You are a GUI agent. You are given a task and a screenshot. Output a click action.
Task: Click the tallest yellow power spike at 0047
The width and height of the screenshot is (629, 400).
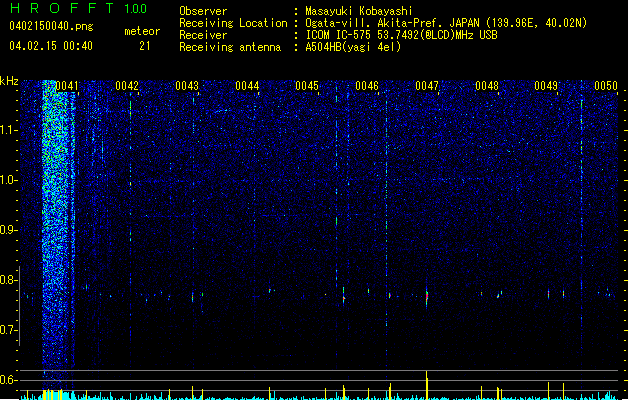[x=427, y=386]
